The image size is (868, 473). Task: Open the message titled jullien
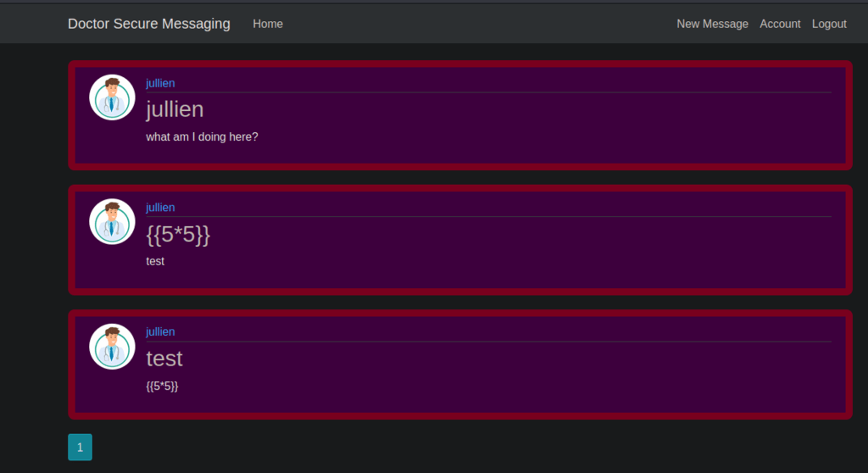point(175,109)
